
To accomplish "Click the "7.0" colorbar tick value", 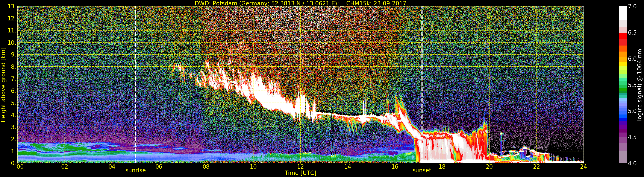I will click(x=632, y=6).
